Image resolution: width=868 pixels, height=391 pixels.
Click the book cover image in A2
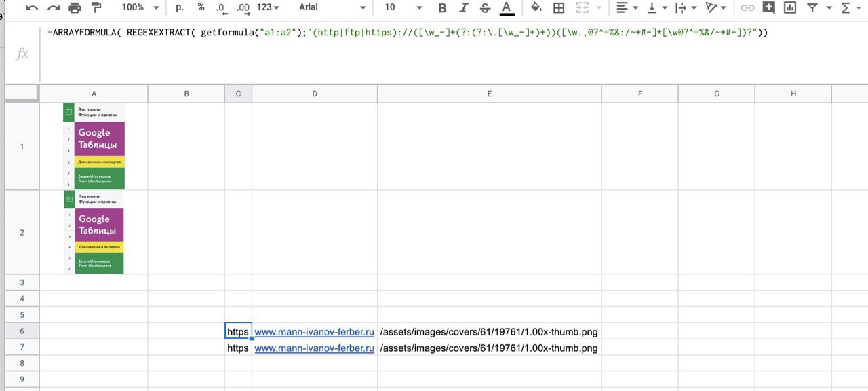click(x=94, y=232)
